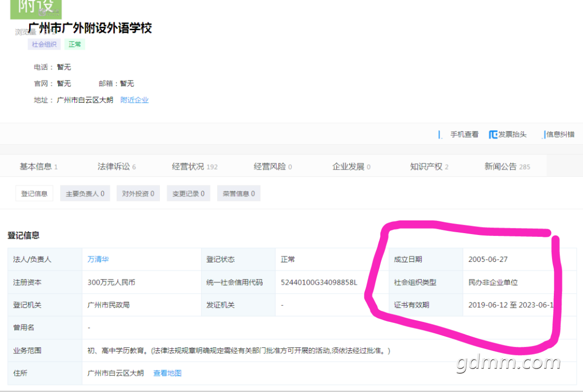
Task: Click the icon beside 信息纠错
Action: tap(544, 135)
